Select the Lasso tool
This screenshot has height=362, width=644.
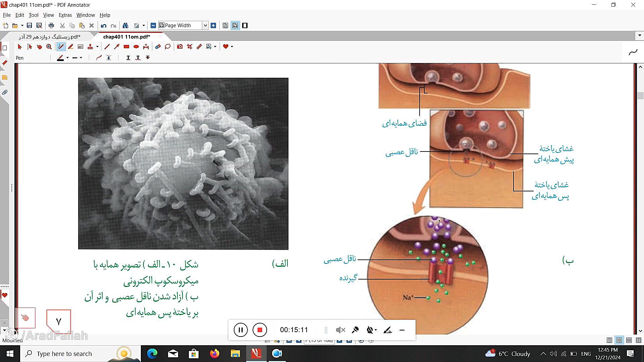[x=168, y=47]
